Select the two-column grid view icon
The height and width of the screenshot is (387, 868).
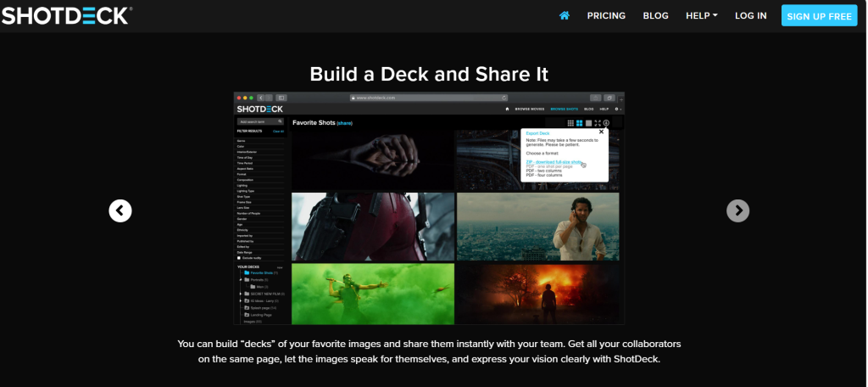coord(579,123)
